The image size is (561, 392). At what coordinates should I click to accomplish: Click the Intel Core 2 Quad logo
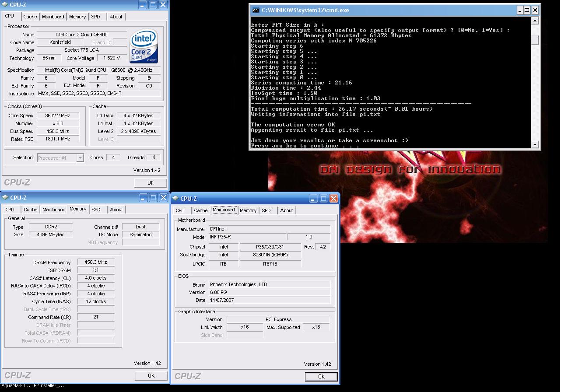144,46
